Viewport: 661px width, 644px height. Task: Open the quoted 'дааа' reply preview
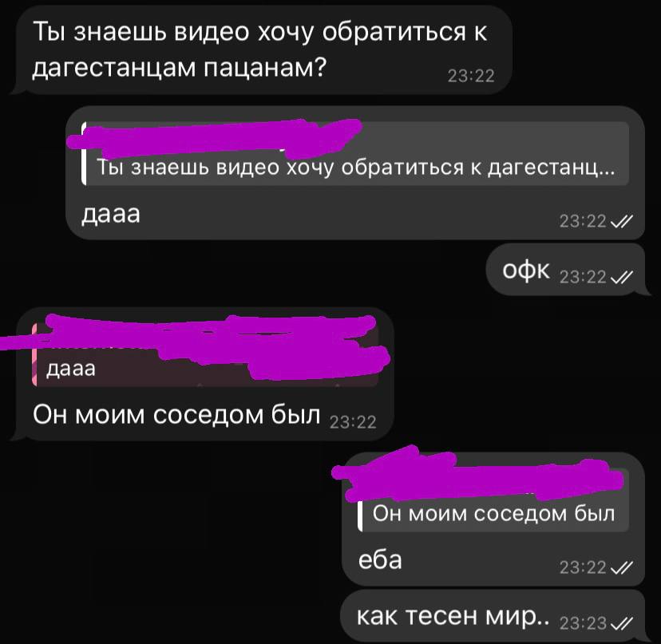tap(205, 354)
